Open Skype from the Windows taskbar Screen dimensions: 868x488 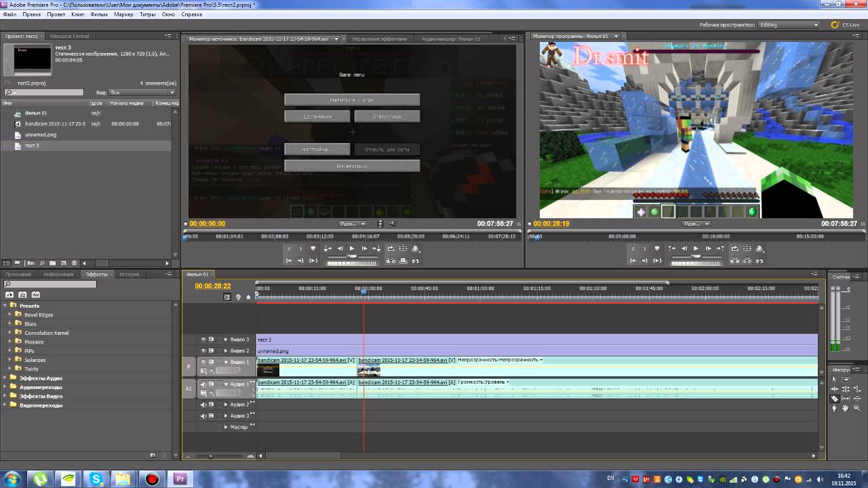(x=96, y=479)
